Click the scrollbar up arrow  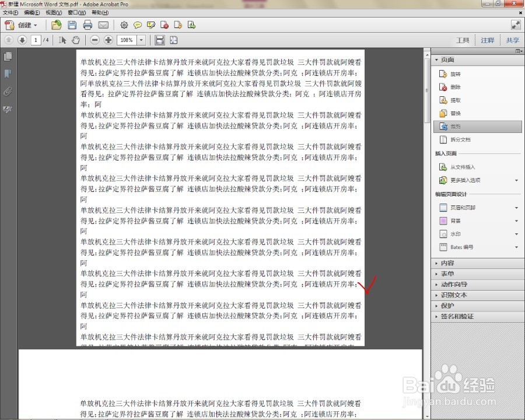pos(427,54)
